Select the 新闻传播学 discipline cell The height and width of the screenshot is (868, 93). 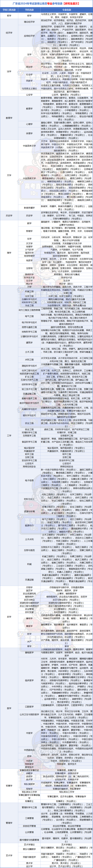click(x=29, y=208)
